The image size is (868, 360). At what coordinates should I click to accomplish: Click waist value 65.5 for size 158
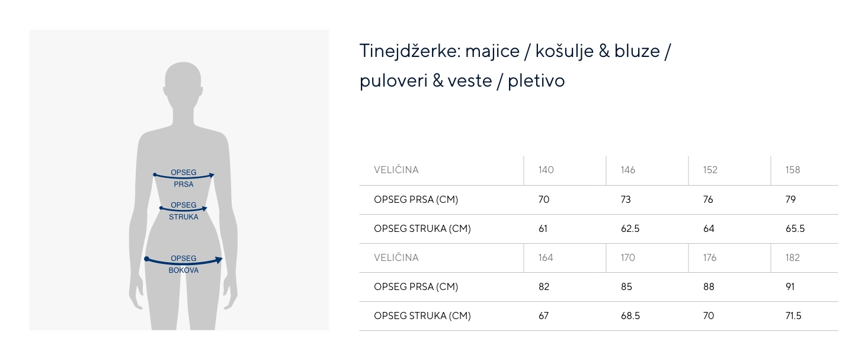(795, 229)
